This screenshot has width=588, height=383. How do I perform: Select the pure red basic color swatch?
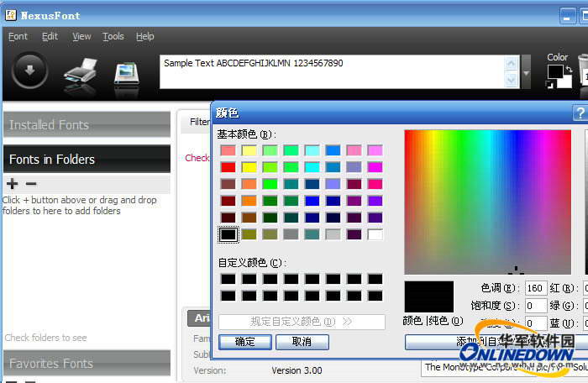pyautogui.click(x=228, y=167)
